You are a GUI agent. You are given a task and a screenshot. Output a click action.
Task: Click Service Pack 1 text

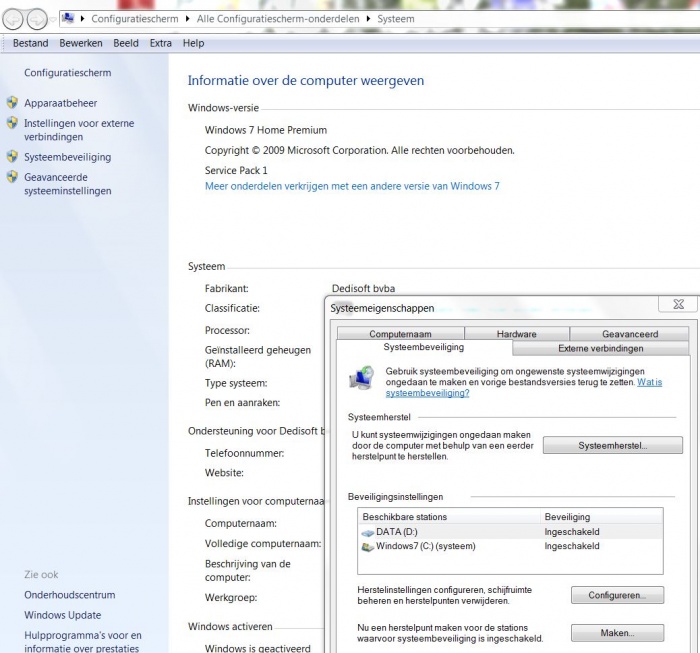point(236,171)
